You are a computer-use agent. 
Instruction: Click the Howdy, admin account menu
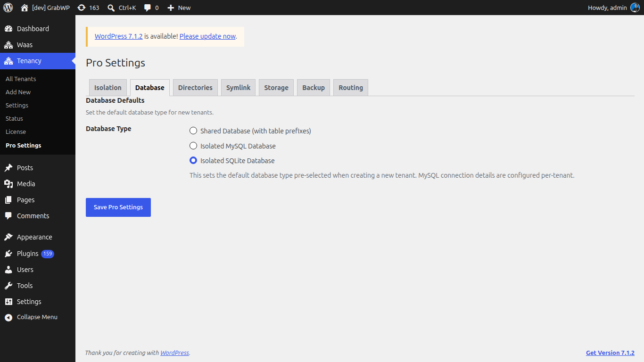pos(613,8)
